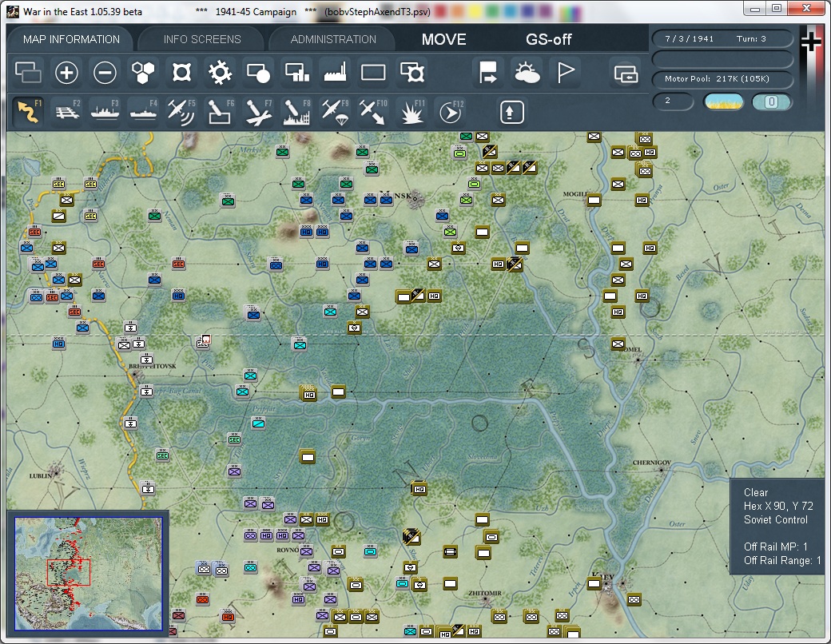The width and height of the screenshot is (831, 644).
Task: Click the flag with arrow icon
Action: (487, 73)
